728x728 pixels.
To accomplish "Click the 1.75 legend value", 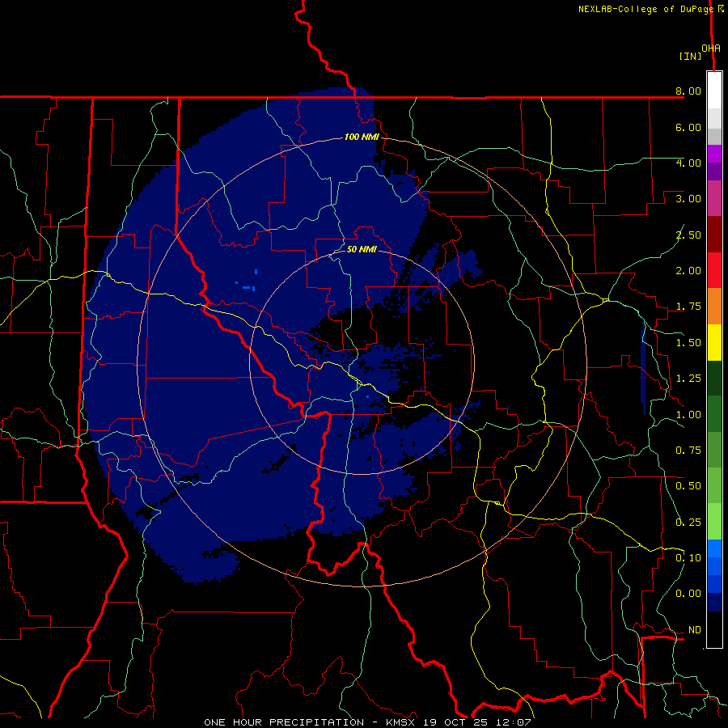I will click(688, 307).
